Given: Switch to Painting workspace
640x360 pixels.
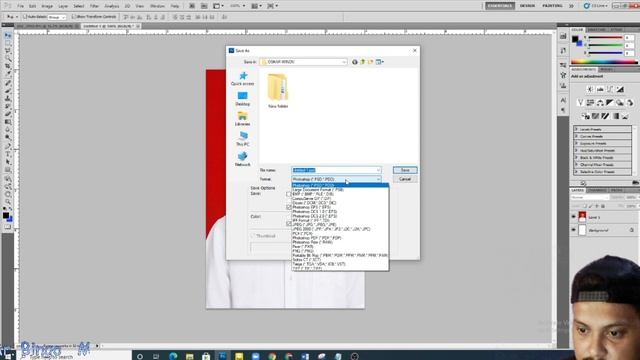Looking at the screenshot, I should 552,6.
